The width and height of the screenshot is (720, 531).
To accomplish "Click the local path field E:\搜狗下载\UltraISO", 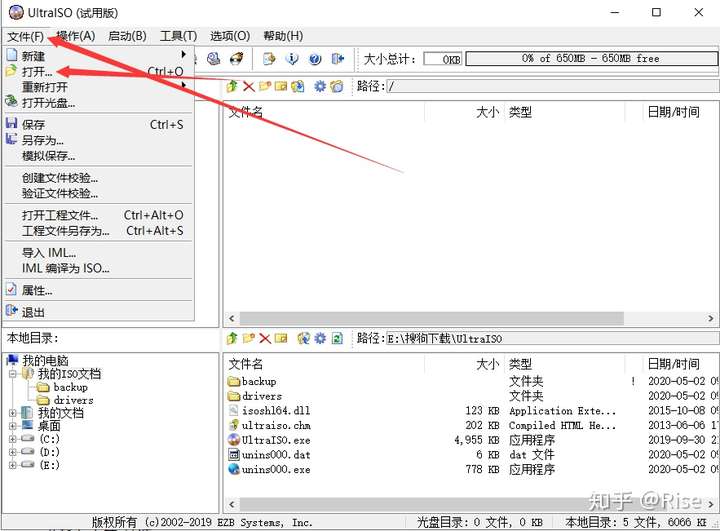I will click(552, 339).
